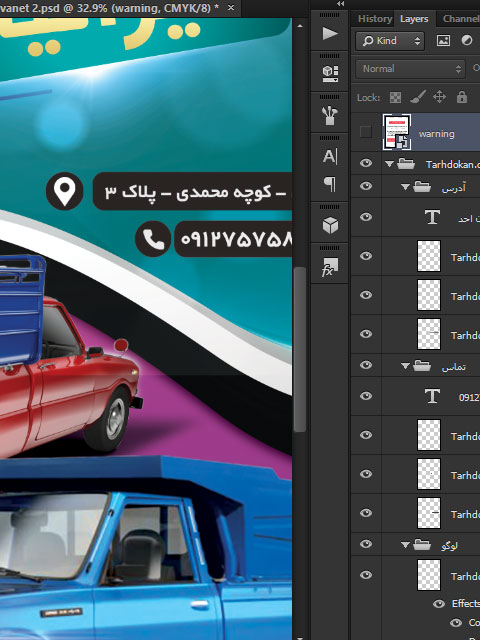Image resolution: width=480 pixels, height=640 pixels.
Task: Hide the Tarhdokan group via eye icon
Action: click(x=366, y=163)
